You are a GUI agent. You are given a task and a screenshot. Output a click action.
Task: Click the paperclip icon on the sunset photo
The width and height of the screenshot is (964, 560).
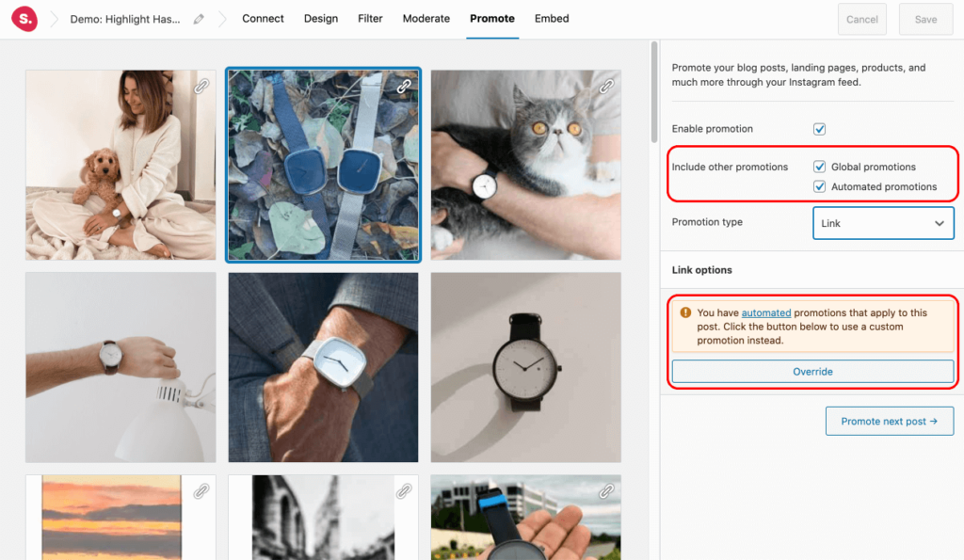(x=201, y=490)
